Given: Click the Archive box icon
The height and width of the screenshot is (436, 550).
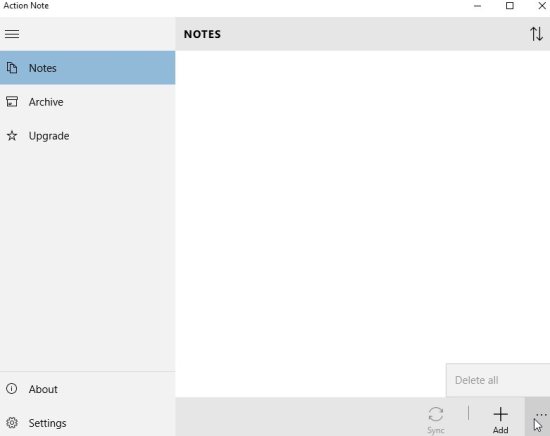Looking at the screenshot, I should (x=12, y=102).
